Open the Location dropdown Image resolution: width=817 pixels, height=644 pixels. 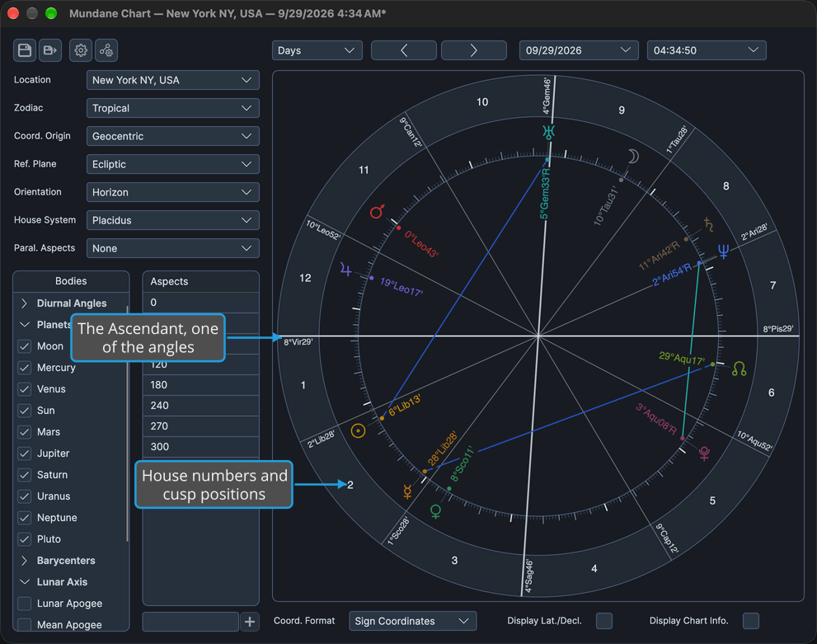pyautogui.click(x=173, y=80)
